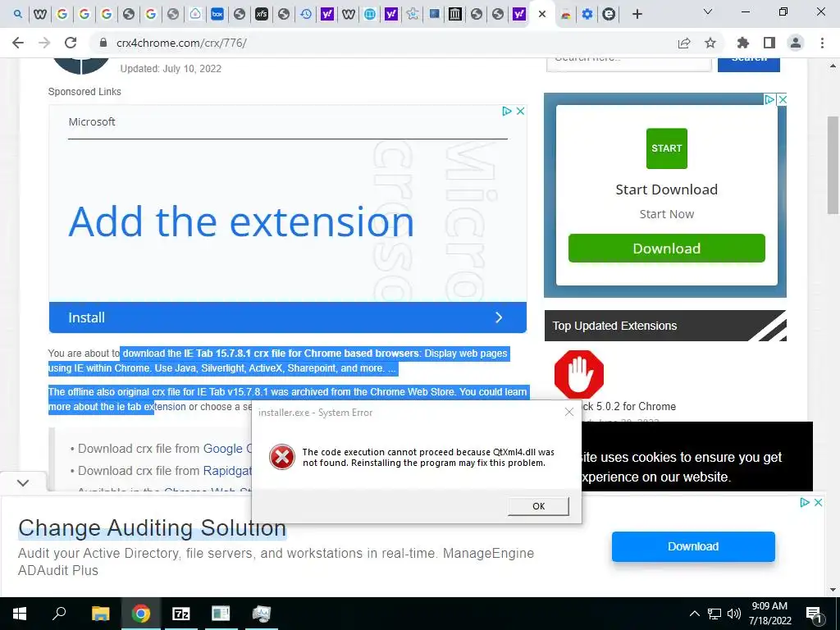Click the taskbar clock showing 9:09 AM

tap(769, 614)
